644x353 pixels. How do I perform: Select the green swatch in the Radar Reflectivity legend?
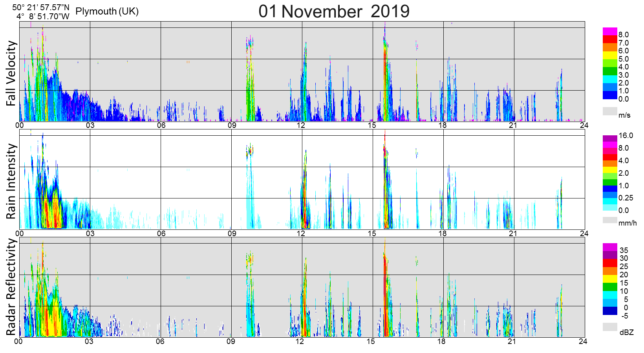click(x=610, y=287)
